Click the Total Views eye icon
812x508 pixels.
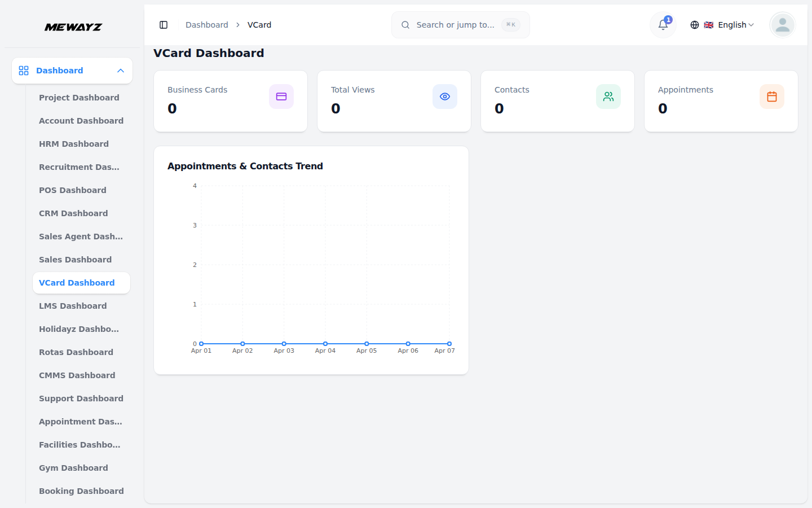click(445, 97)
